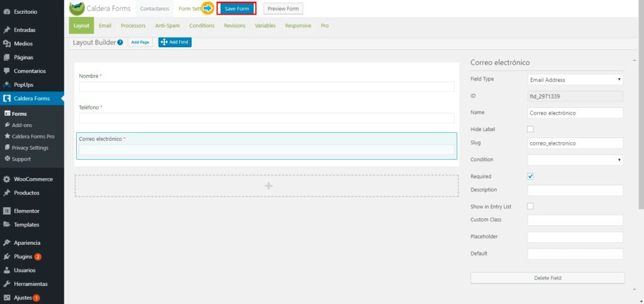This screenshot has height=304, width=644.
Task: Click the Placeholder input field
Action: pos(575,237)
